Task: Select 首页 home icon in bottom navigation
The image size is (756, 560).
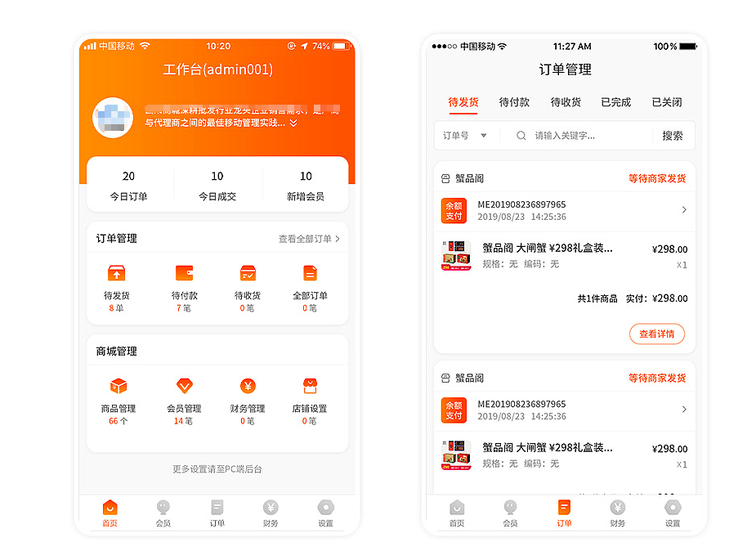Action: 110,508
